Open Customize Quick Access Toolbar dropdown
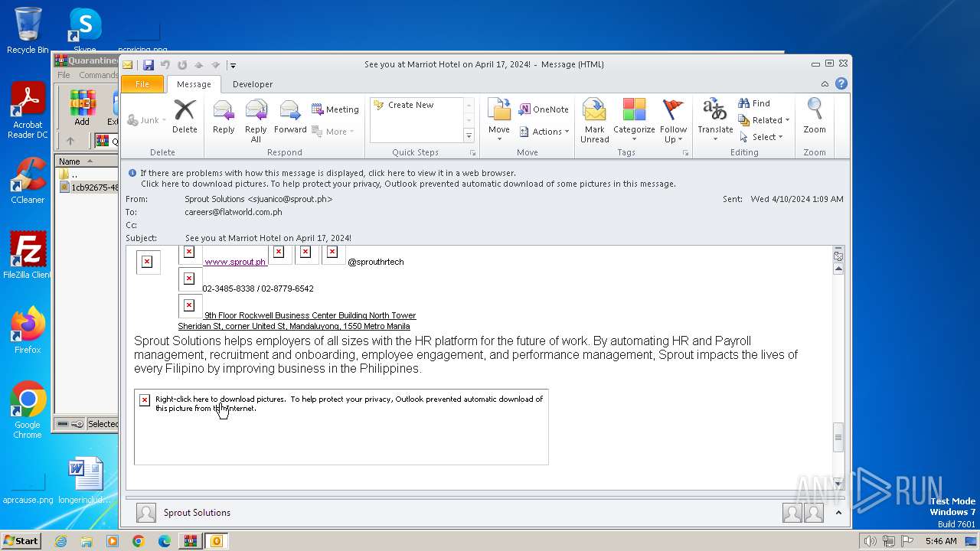Image resolution: width=980 pixels, height=551 pixels. (x=233, y=65)
